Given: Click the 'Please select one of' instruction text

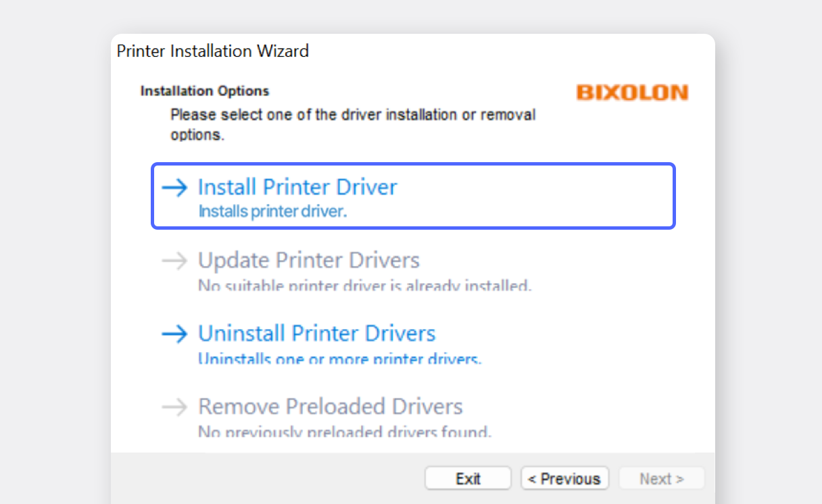Looking at the screenshot, I should (x=352, y=115).
